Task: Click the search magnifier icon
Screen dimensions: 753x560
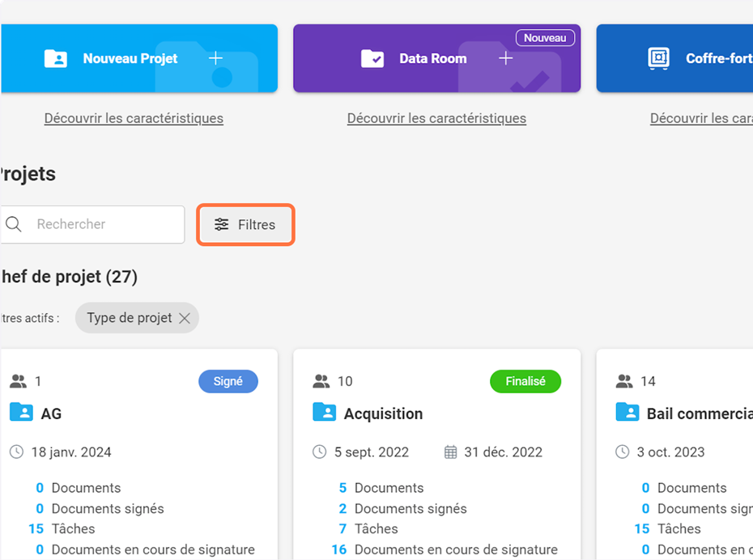Action: click(x=14, y=224)
